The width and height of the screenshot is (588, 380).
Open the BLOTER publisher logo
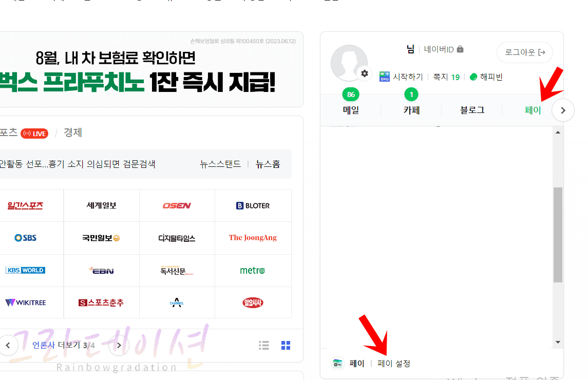[253, 205]
